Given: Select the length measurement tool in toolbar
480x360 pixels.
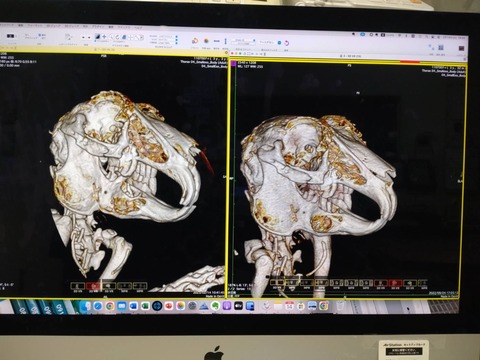Looking at the screenshot, I should (x=137, y=37).
